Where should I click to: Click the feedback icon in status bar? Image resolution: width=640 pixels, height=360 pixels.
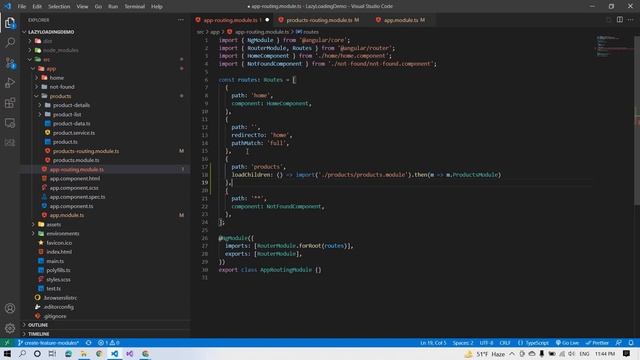[x=619, y=343]
